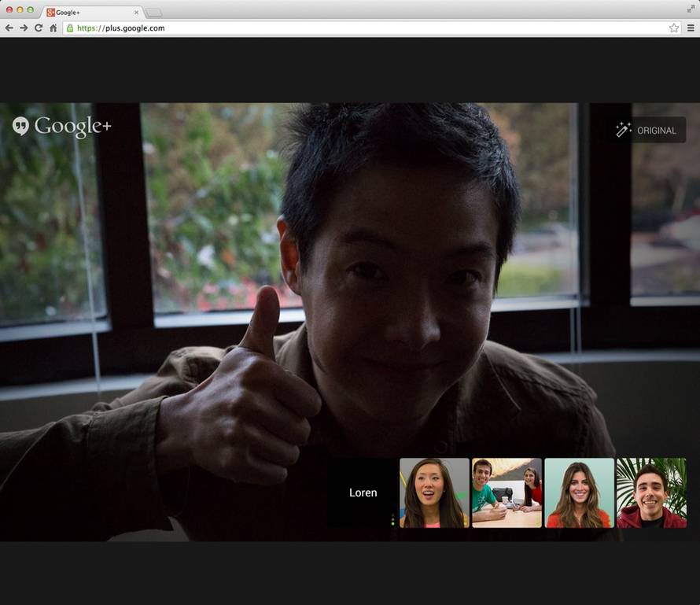Go to the browser home page icon
The height and width of the screenshot is (605, 700).
[x=53, y=28]
